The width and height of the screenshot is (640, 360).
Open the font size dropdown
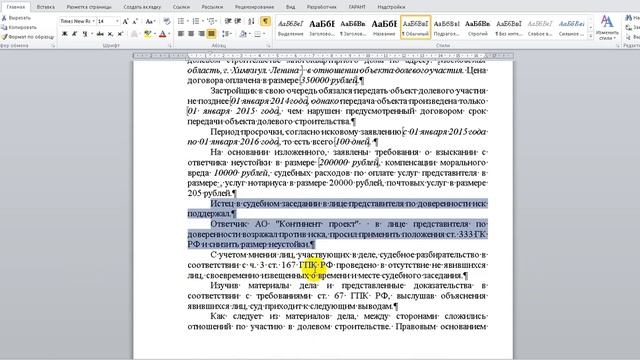117,21
